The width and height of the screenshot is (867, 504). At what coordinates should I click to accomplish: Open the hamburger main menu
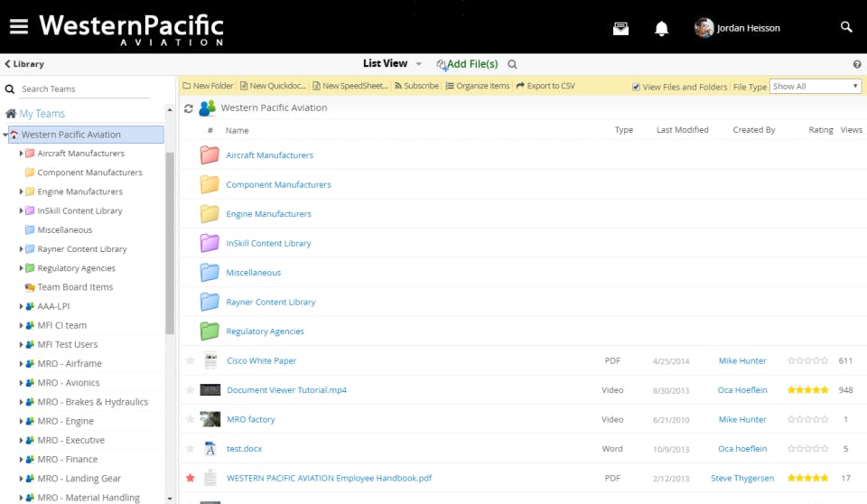tap(19, 26)
